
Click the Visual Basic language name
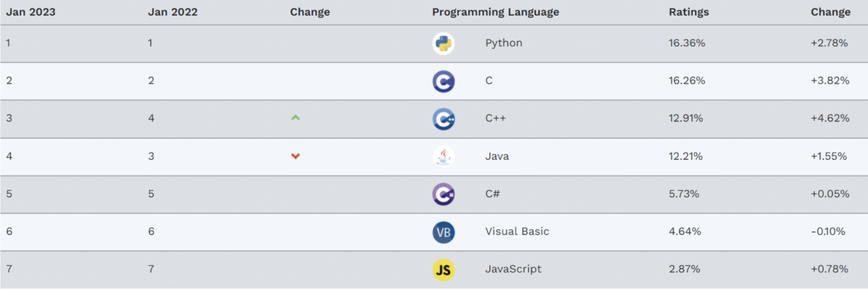517,231
